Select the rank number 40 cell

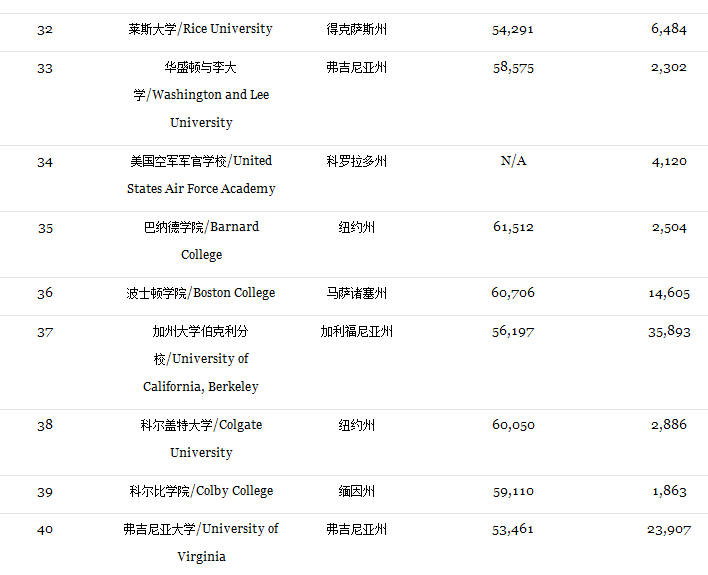[45, 529]
